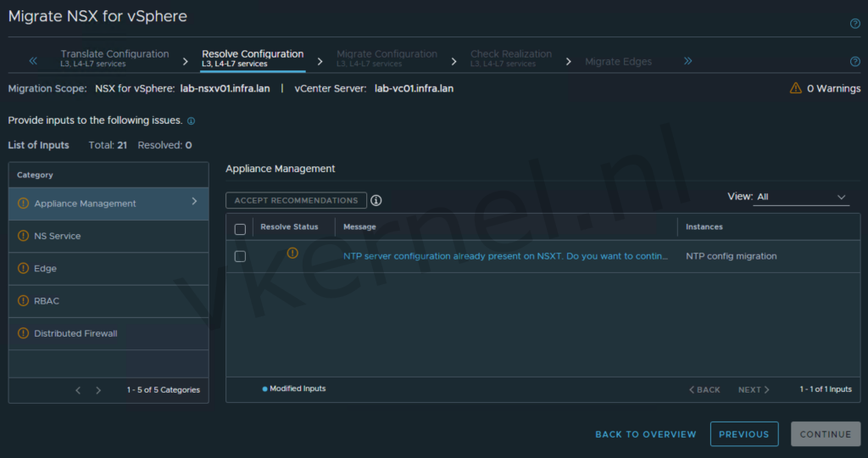The image size is (868, 458).
Task: Select the NS Service category
Action: (108, 236)
